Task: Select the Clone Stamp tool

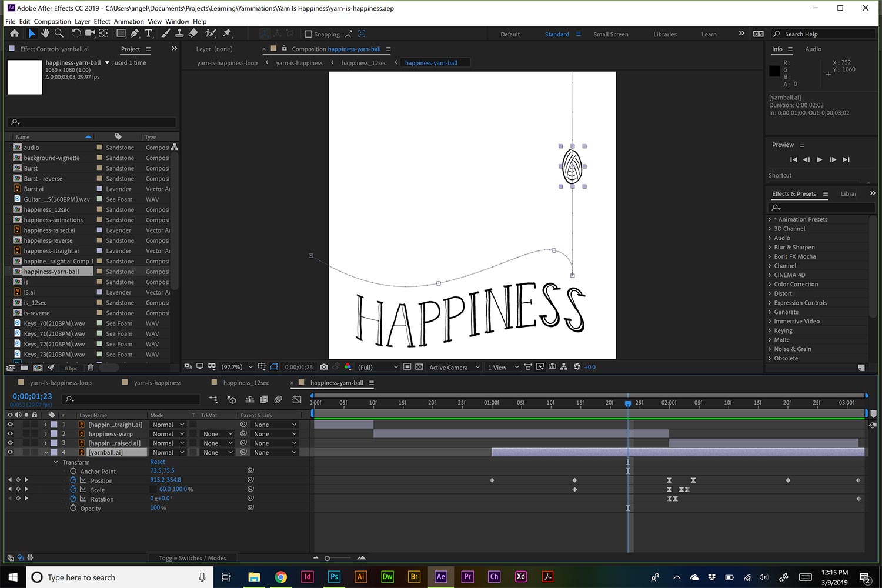Action: (179, 34)
